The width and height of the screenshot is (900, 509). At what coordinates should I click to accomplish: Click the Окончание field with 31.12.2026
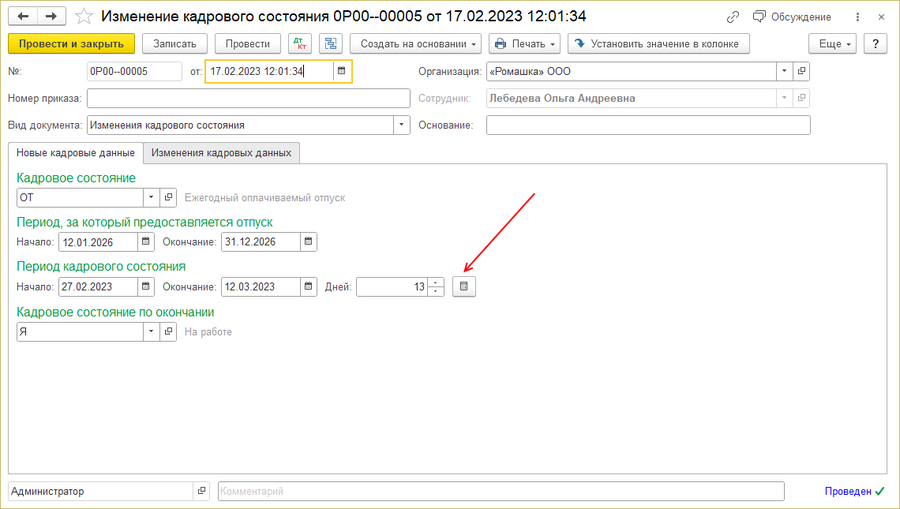(x=261, y=242)
